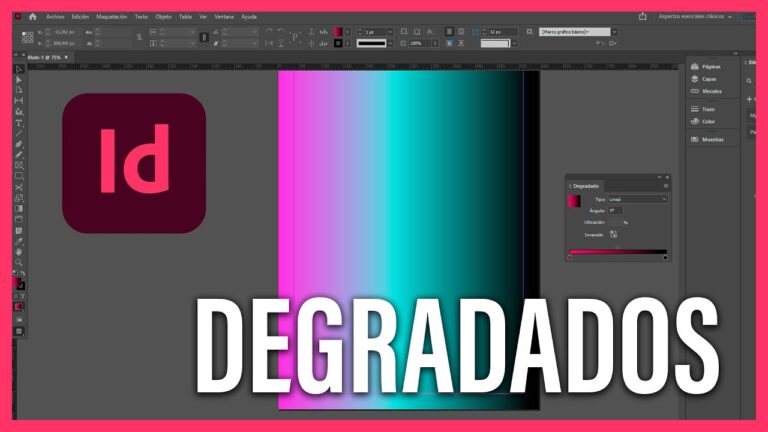Open the Edición menu
Viewport: 768px width, 432px height.
click(80, 17)
